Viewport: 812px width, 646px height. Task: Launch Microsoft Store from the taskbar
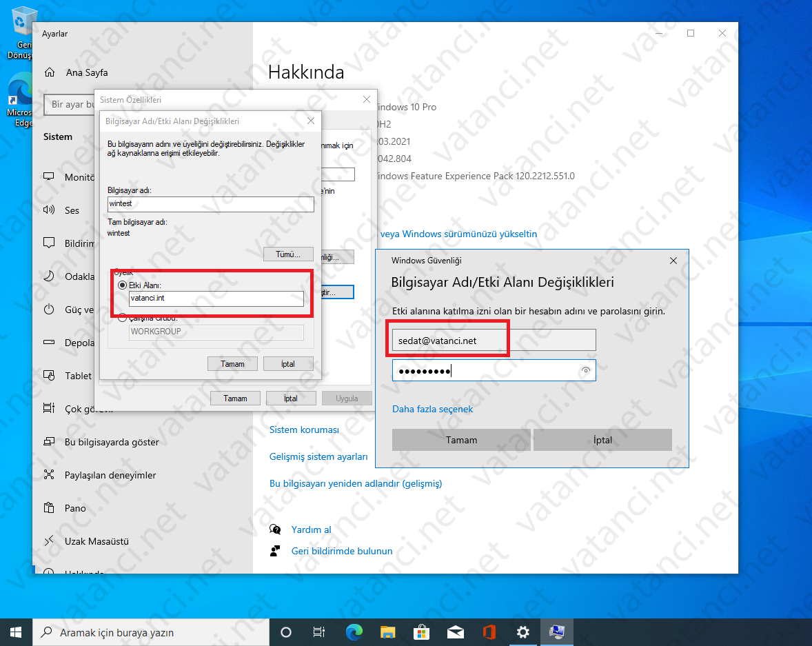421,632
